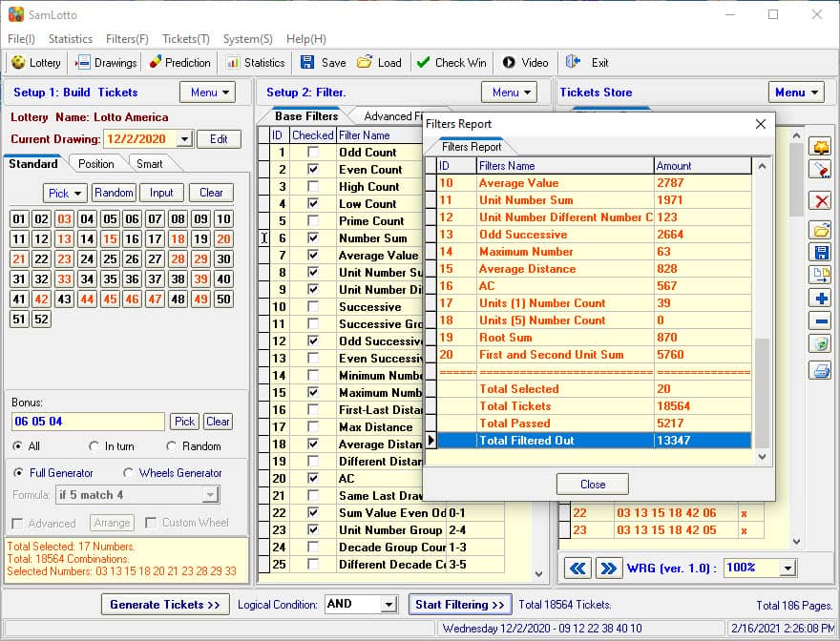
Task: Click the Exit door icon in toolbar
Action: 573,62
